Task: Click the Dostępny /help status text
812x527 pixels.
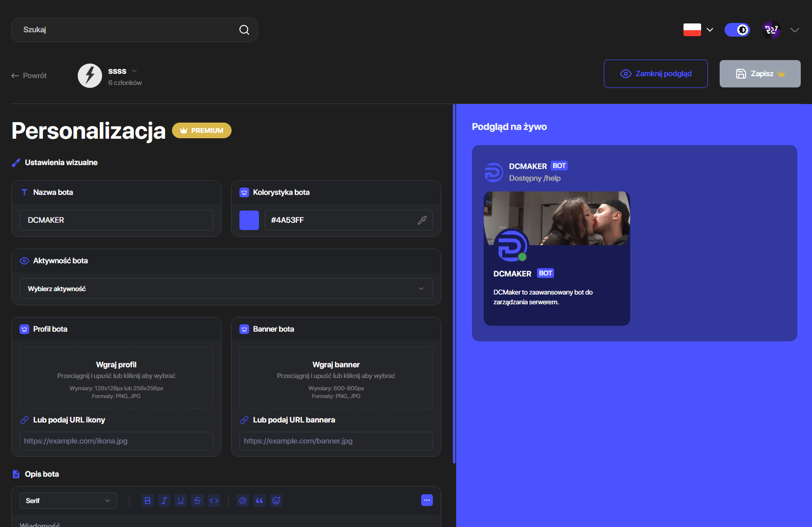Action: [x=535, y=178]
